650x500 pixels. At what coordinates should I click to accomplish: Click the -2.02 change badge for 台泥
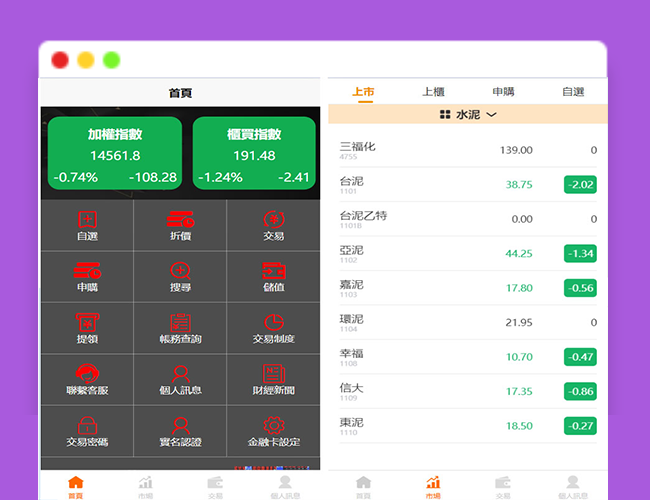point(580,184)
